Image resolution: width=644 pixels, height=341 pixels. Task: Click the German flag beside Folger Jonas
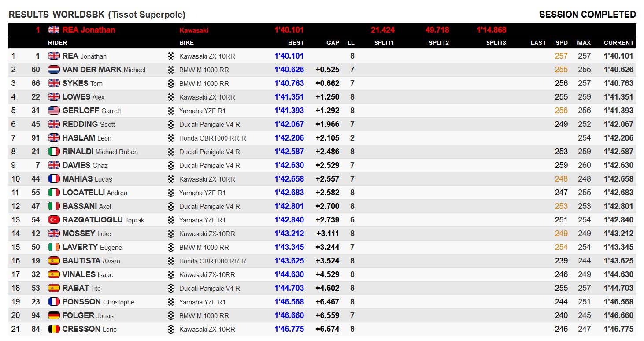click(x=54, y=315)
